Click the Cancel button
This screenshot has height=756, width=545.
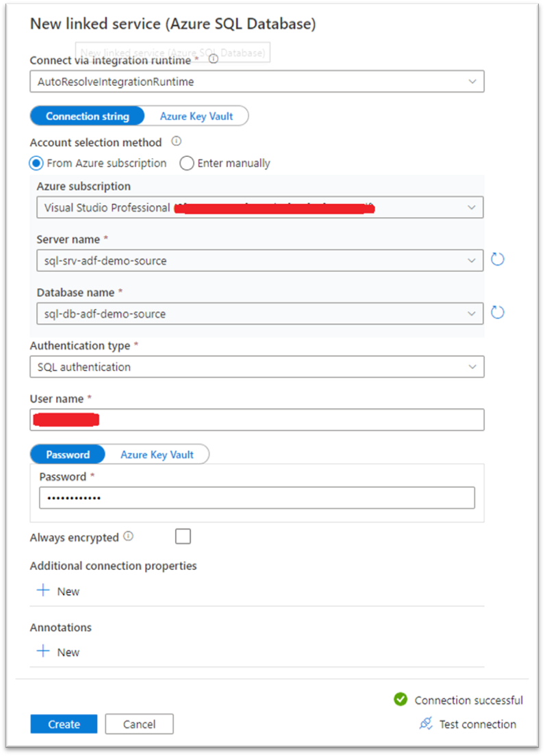pyautogui.click(x=139, y=724)
